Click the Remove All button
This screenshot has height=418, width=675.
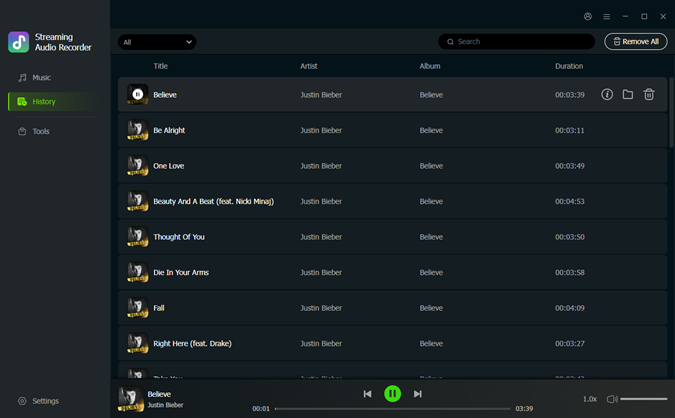[636, 42]
